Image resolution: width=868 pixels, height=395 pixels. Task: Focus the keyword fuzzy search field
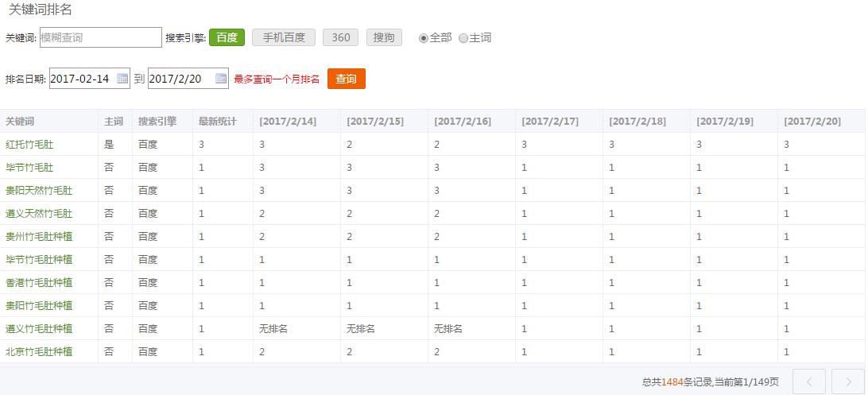(100, 37)
